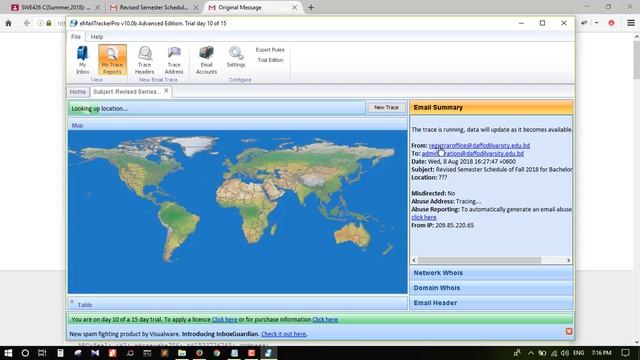640x360 pixels.
Task: Click the browser home icon
Action: coord(9,23)
